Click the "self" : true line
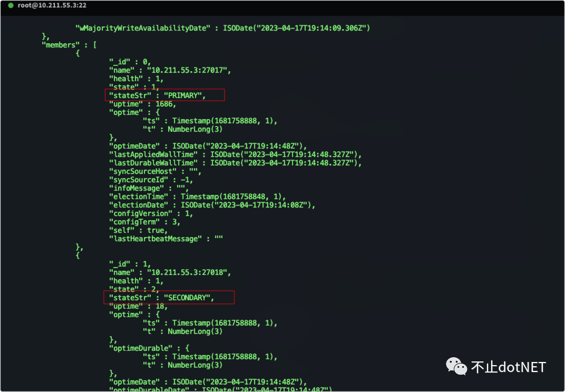The image size is (565, 392). click(x=138, y=230)
